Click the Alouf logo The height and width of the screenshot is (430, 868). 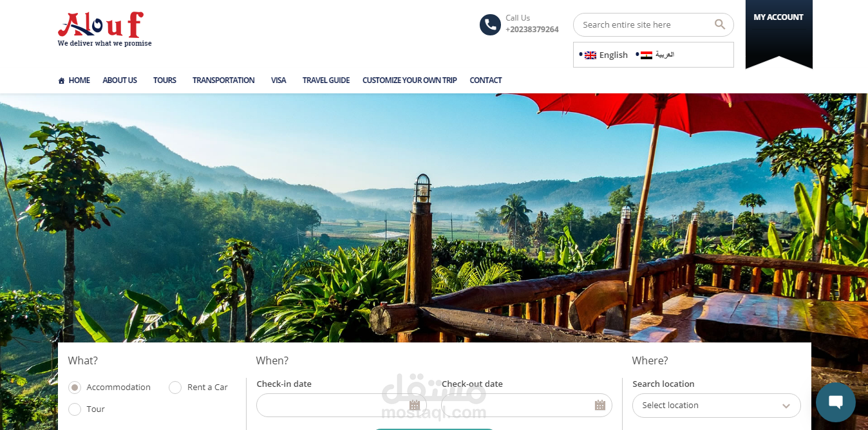tap(104, 30)
